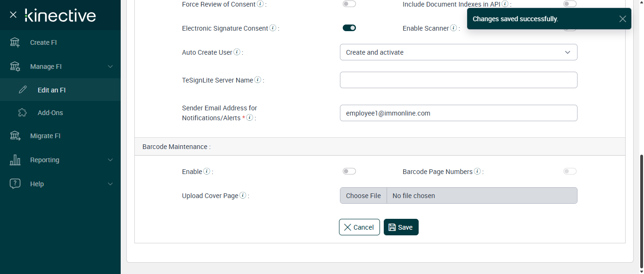644x274 pixels.
Task: Click info icon next to Upload Cover Page
Action: (x=243, y=196)
